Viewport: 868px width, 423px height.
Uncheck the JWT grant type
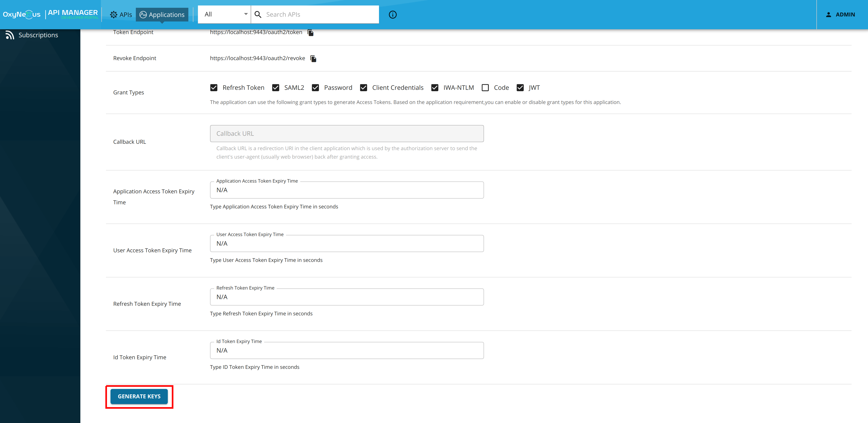(x=520, y=88)
